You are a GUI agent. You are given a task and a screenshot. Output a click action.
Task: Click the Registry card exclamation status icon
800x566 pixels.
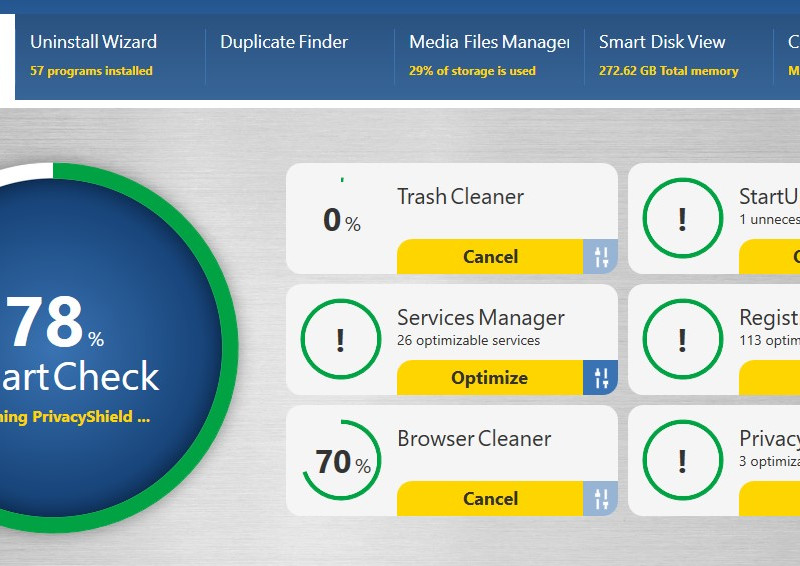pyautogui.click(x=683, y=339)
